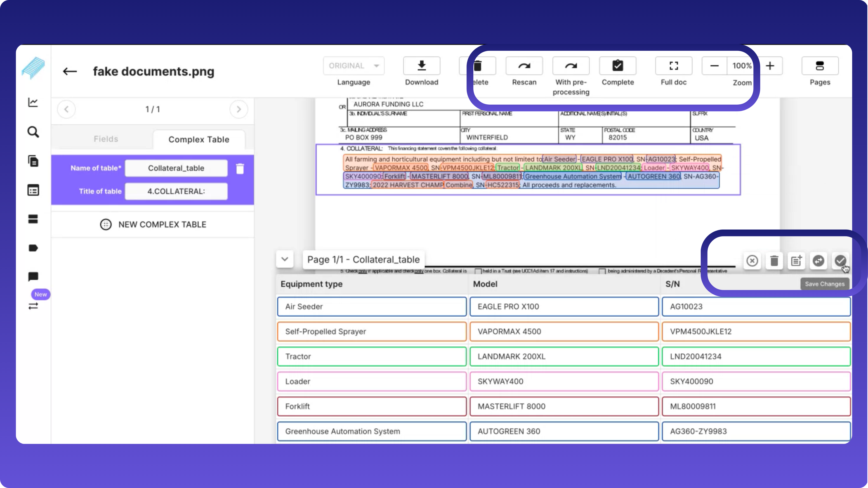This screenshot has height=488, width=868.
Task: Collapse the Collateral_table panel with chevron
Action: tap(285, 259)
